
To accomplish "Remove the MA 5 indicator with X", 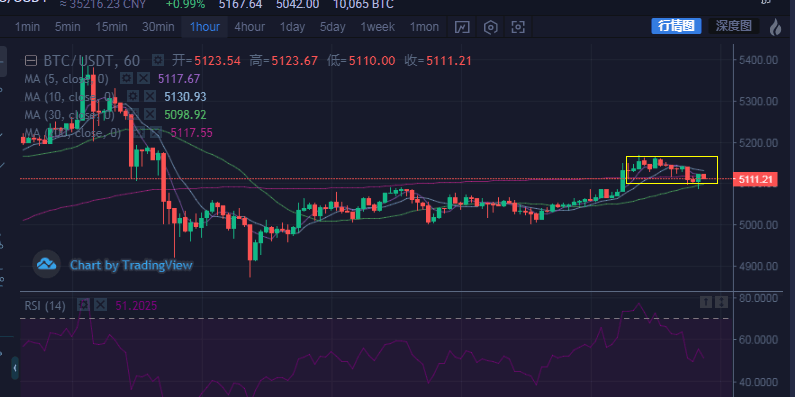I will pos(143,79).
